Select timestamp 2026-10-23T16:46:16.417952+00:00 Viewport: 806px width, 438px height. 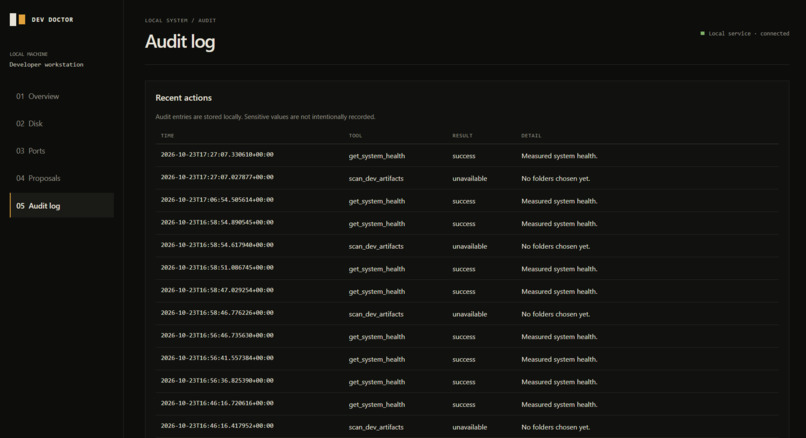[x=217, y=426]
